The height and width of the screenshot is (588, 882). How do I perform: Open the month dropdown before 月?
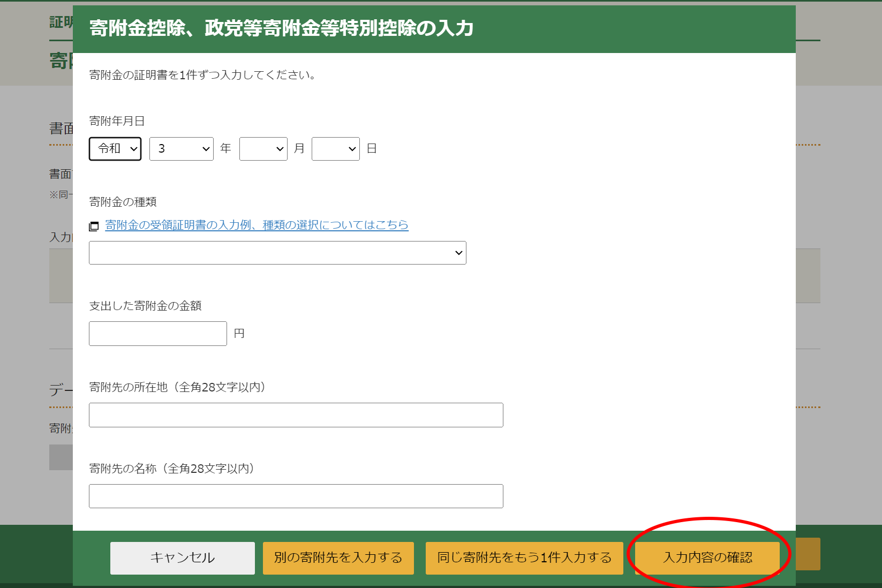263,148
